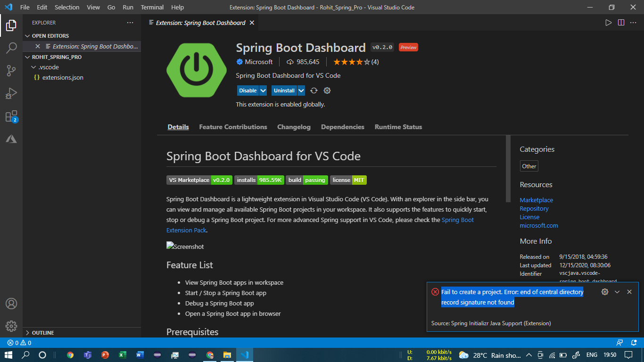Screen dimensions: 644x362
Task: Open the License resource link
Action: 529,217
